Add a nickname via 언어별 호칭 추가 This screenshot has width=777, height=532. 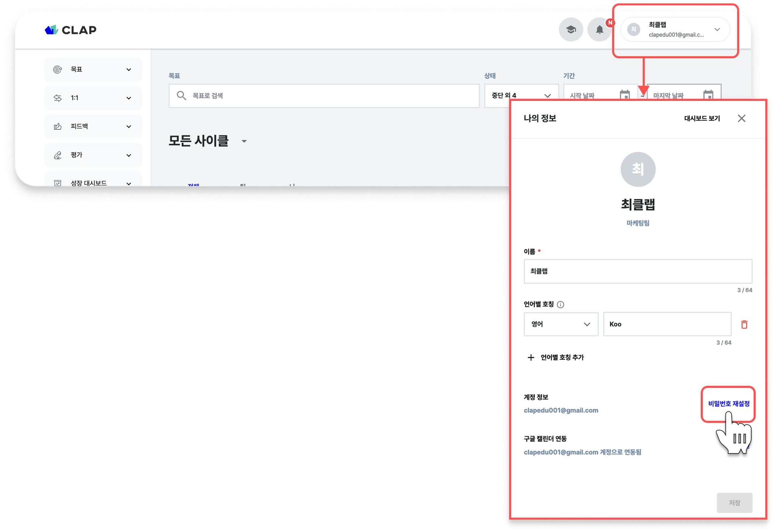click(555, 357)
